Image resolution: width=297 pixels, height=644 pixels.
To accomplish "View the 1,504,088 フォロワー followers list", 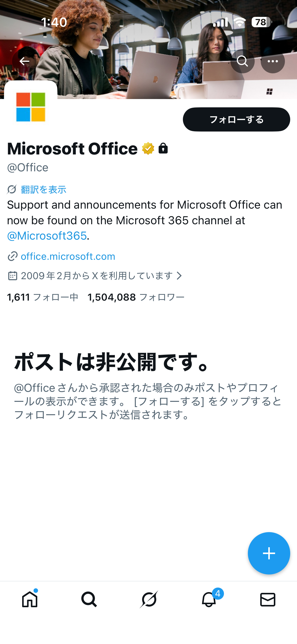I will tap(136, 297).
